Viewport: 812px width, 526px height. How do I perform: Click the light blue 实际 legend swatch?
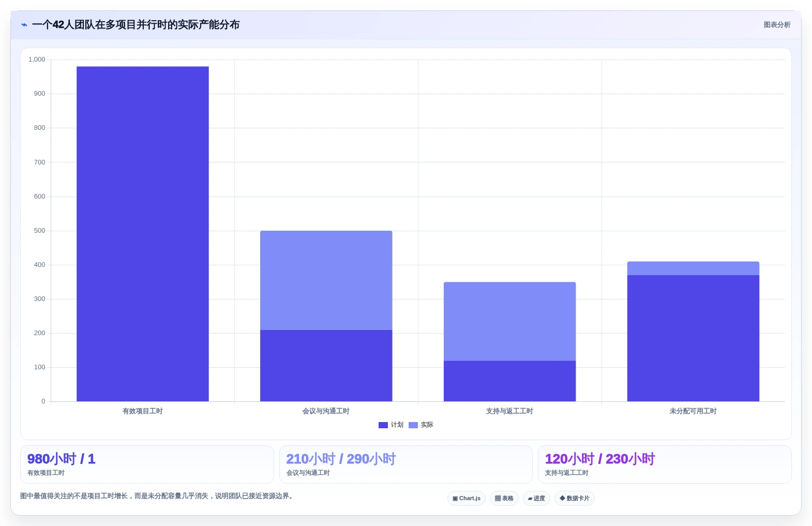pos(413,425)
